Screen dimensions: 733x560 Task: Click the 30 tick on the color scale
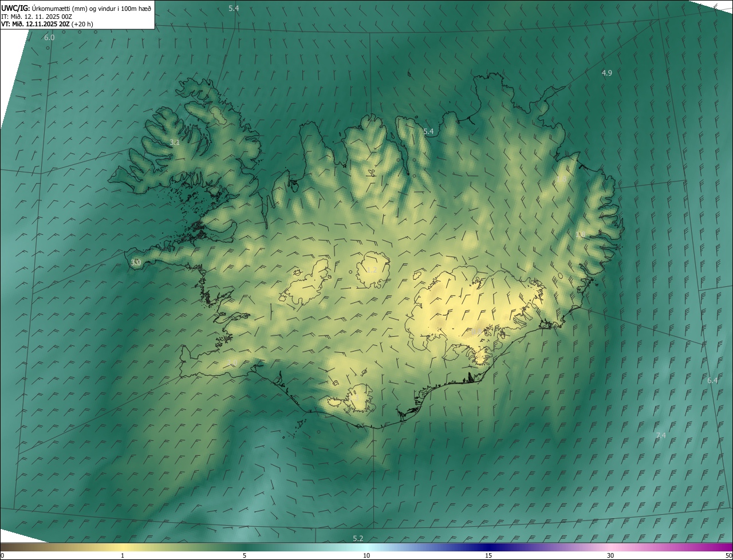click(610, 555)
